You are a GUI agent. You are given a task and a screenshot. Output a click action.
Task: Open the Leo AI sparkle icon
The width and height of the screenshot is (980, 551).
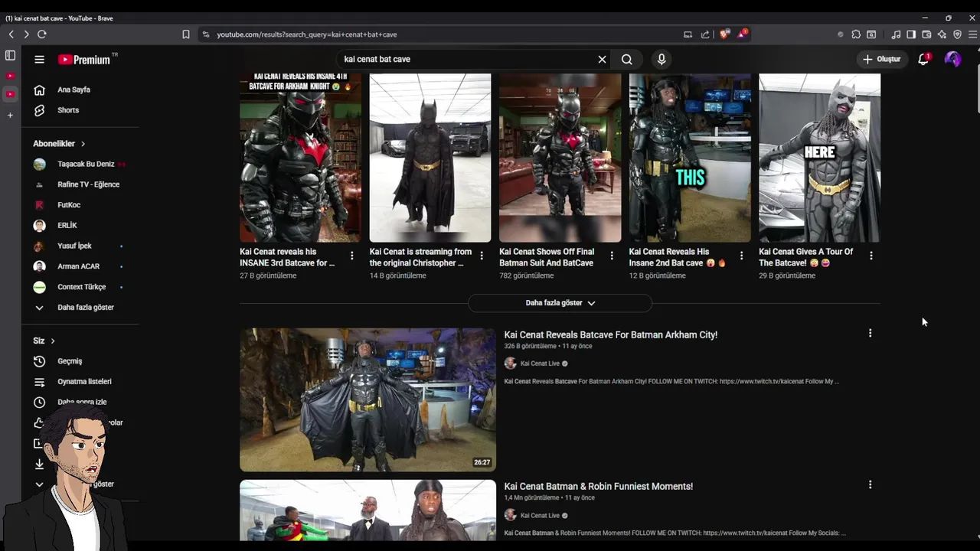942,34
